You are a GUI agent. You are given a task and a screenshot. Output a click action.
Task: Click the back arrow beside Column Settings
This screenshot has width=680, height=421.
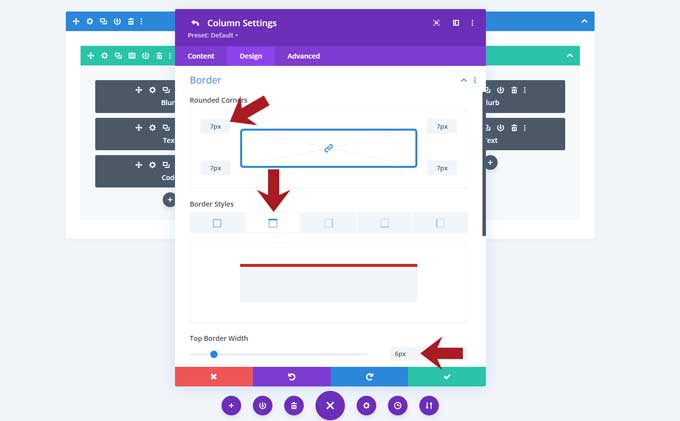point(195,23)
